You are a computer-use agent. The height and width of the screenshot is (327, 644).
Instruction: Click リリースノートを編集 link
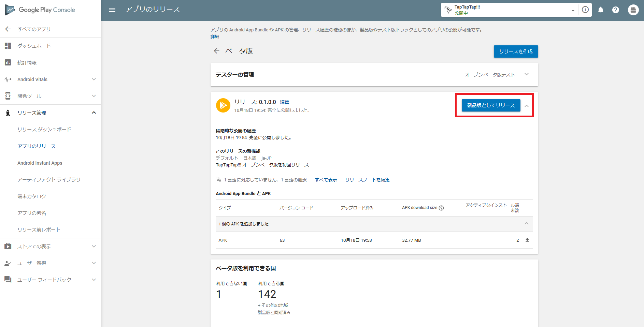click(367, 180)
